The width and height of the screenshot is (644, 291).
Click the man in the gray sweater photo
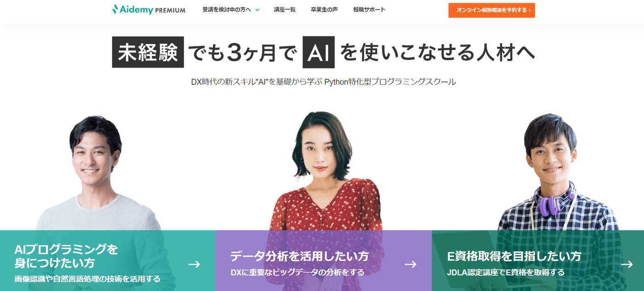(97, 172)
